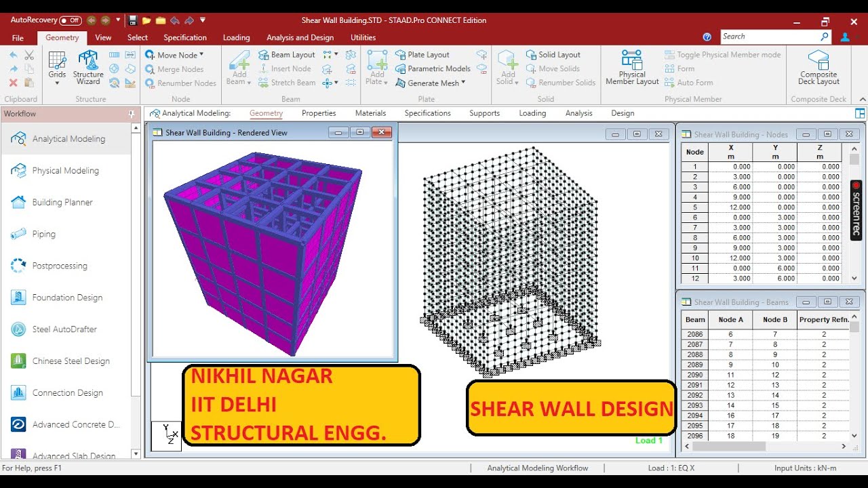
Task: Click Workflow panel scroll down arrow
Action: click(136, 454)
